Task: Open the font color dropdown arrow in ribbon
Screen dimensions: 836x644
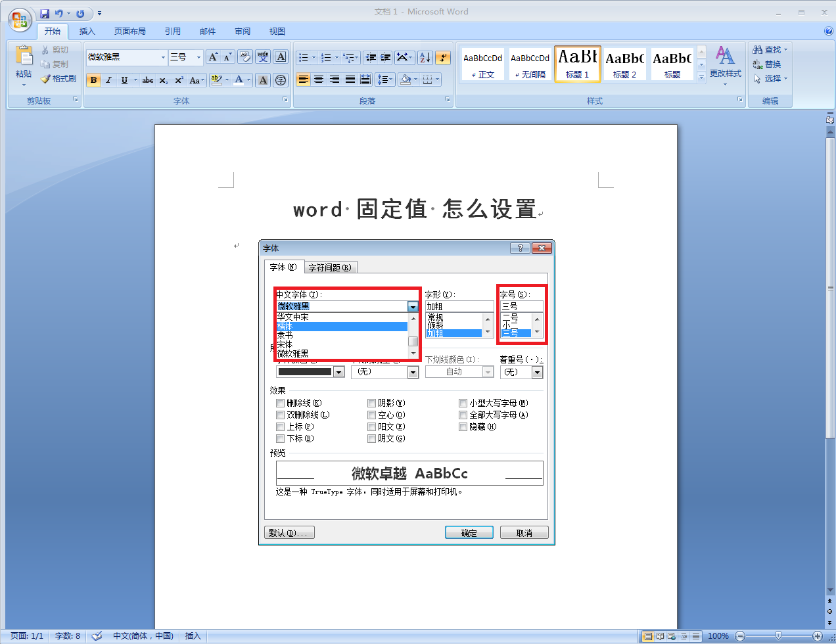Action: click(249, 80)
